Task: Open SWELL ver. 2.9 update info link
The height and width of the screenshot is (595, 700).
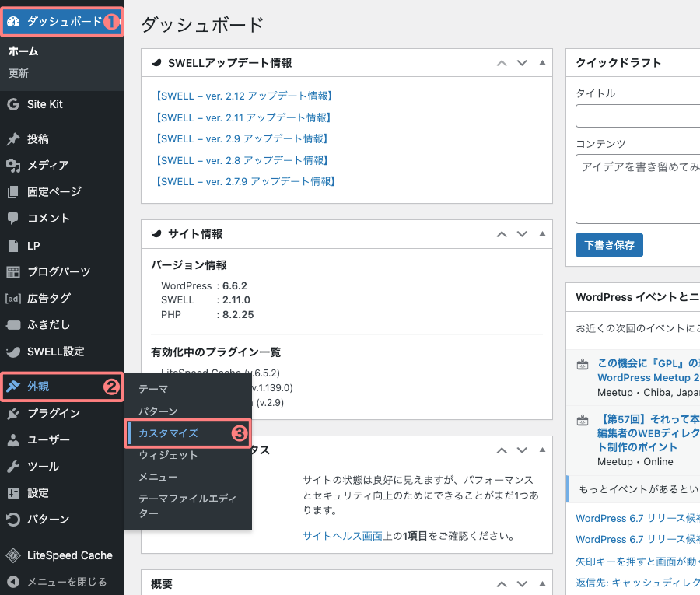Action: (242, 138)
